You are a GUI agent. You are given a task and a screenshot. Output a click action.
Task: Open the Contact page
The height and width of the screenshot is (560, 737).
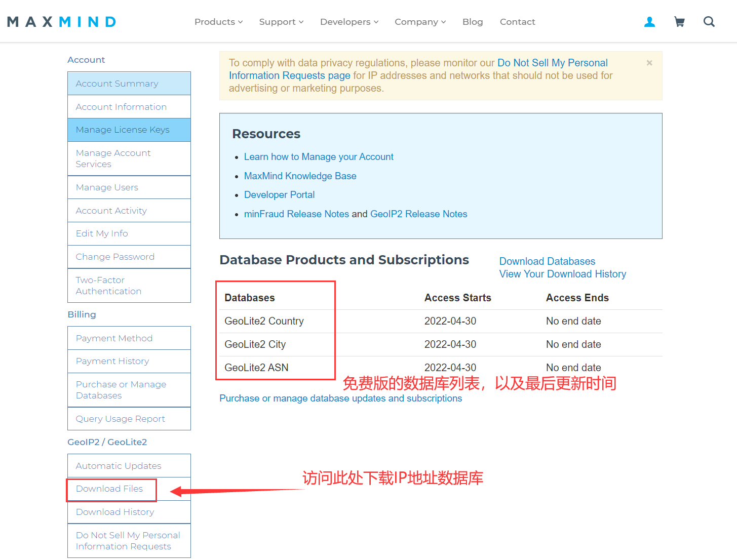point(517,22)
